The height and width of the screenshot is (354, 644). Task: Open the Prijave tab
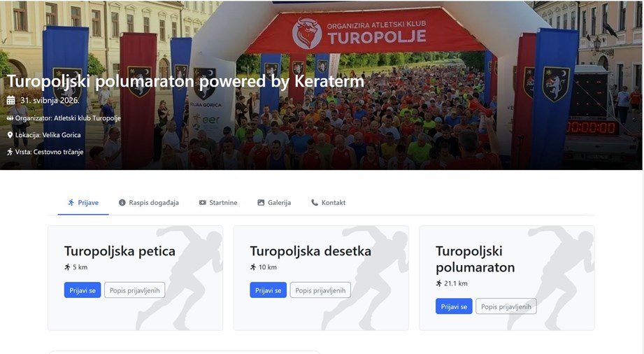click(83, 203)
